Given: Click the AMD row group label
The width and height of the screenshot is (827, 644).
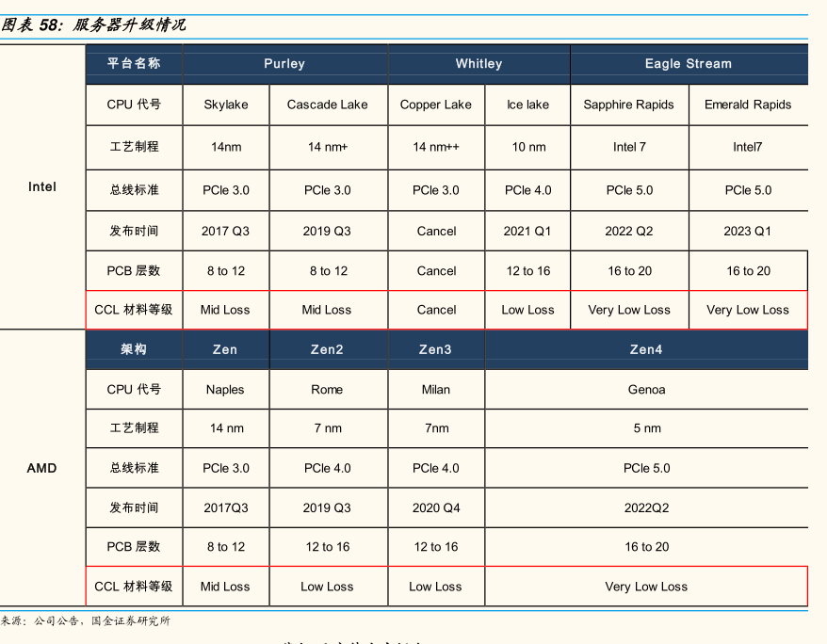Looking at the screenshot, I should click(x=41, y=468).
